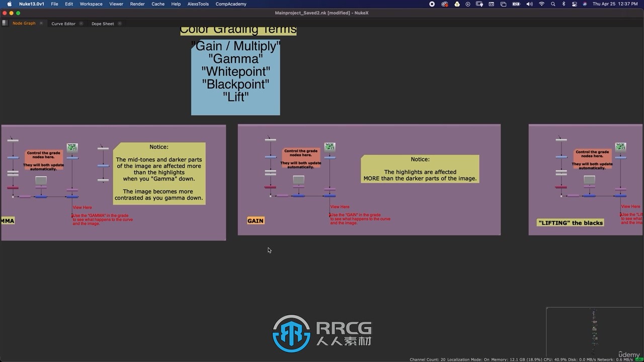The height and width of the screenshot is (362, 644).
Task: Select the CheckerBoard node in the LIFTING backdrop
Action: point(621,147)
